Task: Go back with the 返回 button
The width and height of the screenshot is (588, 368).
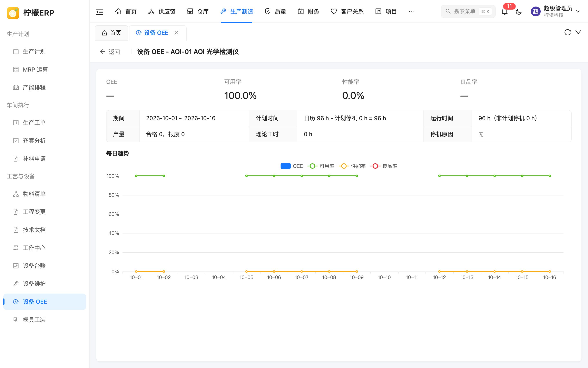Action: click(110, 52)
